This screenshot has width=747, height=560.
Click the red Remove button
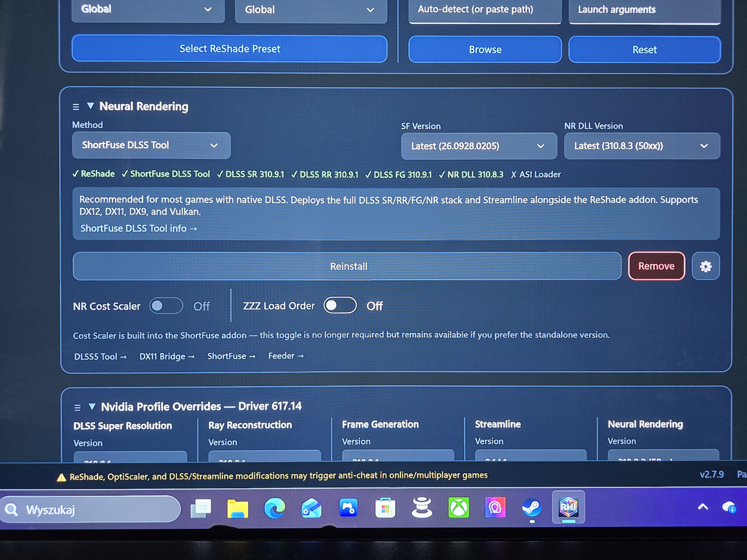point(657,266)
